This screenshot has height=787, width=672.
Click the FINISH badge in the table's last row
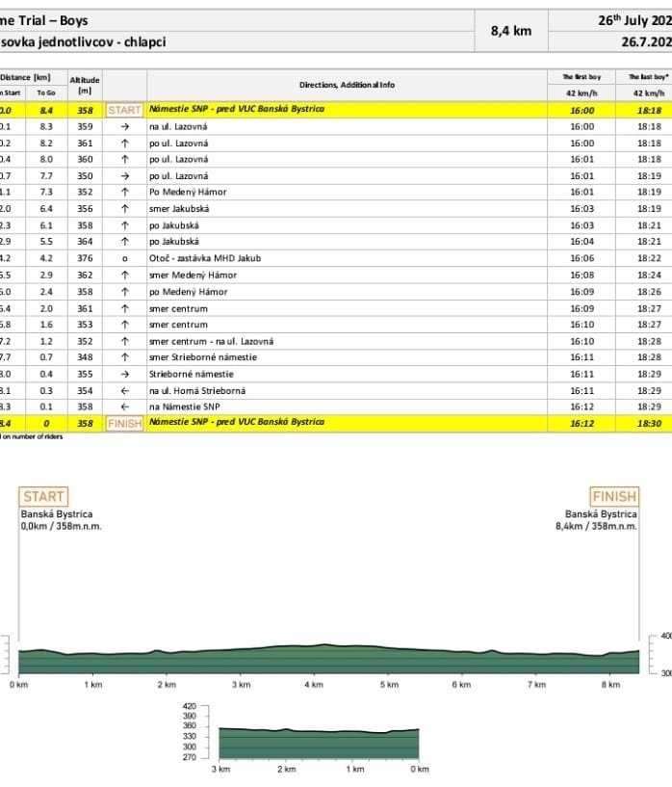124,423
